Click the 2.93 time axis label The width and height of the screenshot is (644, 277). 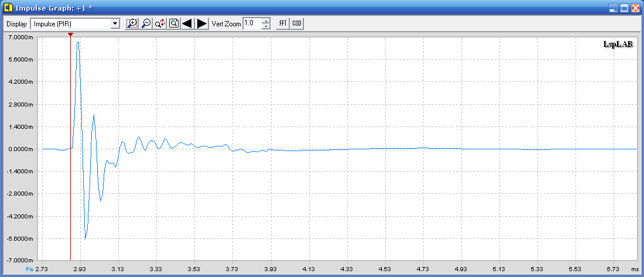coord(81,269)
